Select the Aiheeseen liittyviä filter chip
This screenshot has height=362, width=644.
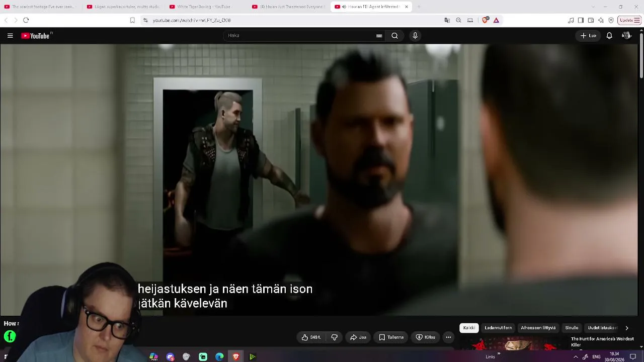(x=538, y=328)
